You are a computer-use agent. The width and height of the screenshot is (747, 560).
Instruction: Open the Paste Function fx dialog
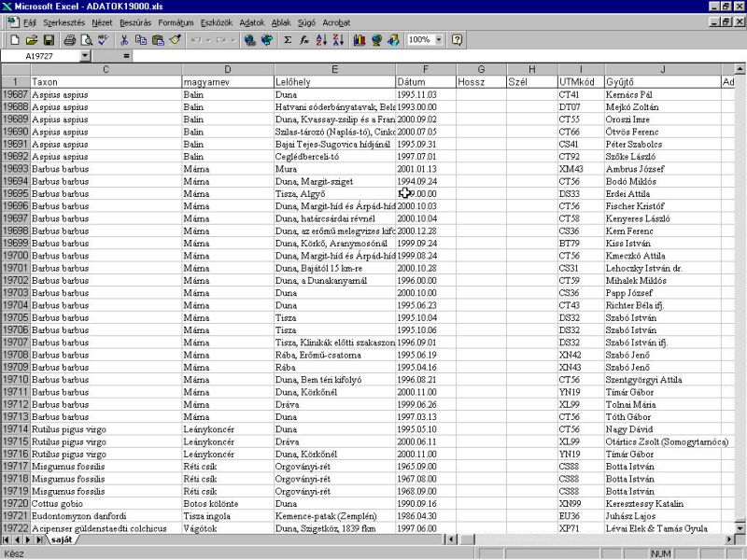304,40
